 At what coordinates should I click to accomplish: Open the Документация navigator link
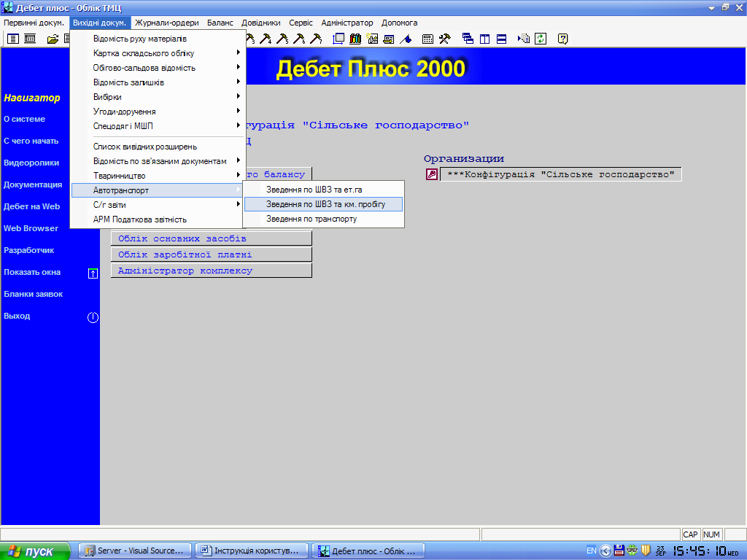[33, 185]
